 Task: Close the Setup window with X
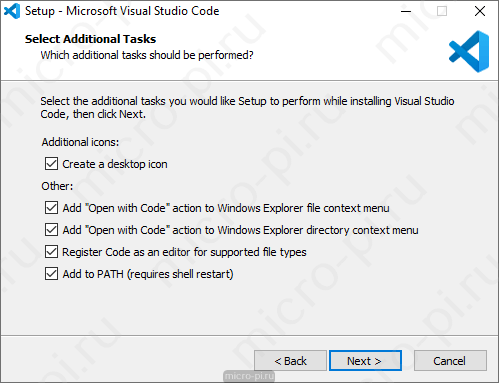[x=480, y=11]
